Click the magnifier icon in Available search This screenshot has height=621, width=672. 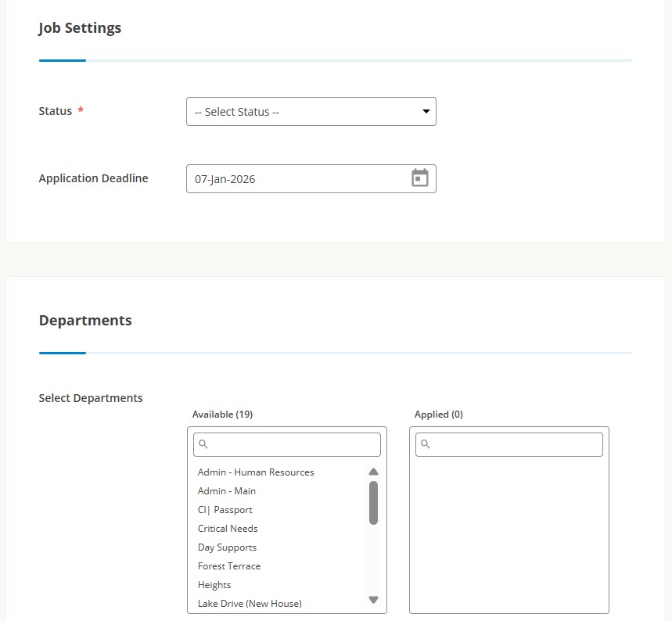coord(203,444)
